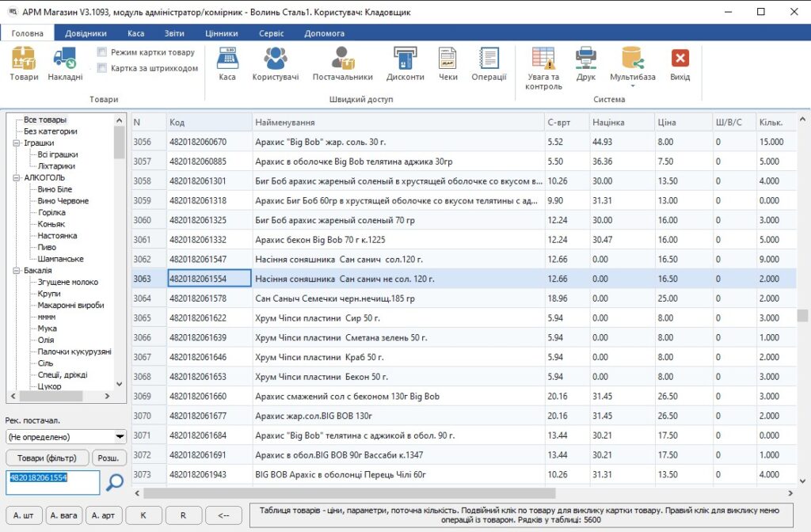Click the barcode search input field
Screen dimensions: 811x532
52,482
